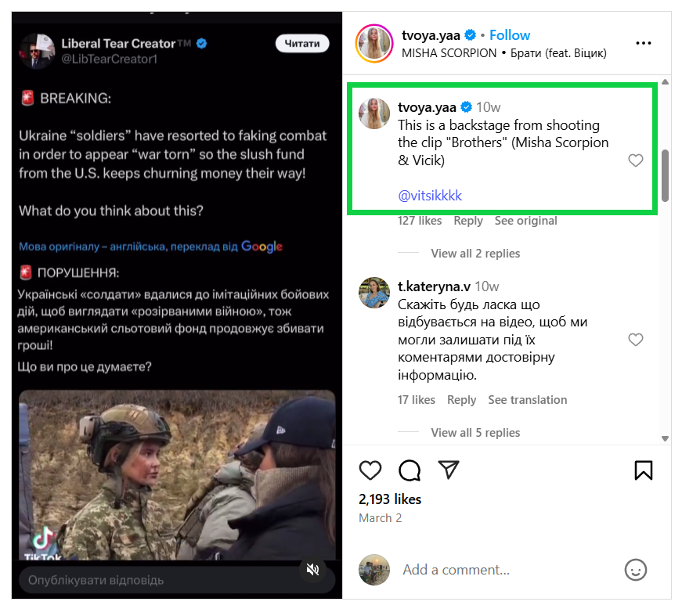682x616 pixels.
Task: Unmute the video sound
Action: pyautogui.click(x=313, y=569)
